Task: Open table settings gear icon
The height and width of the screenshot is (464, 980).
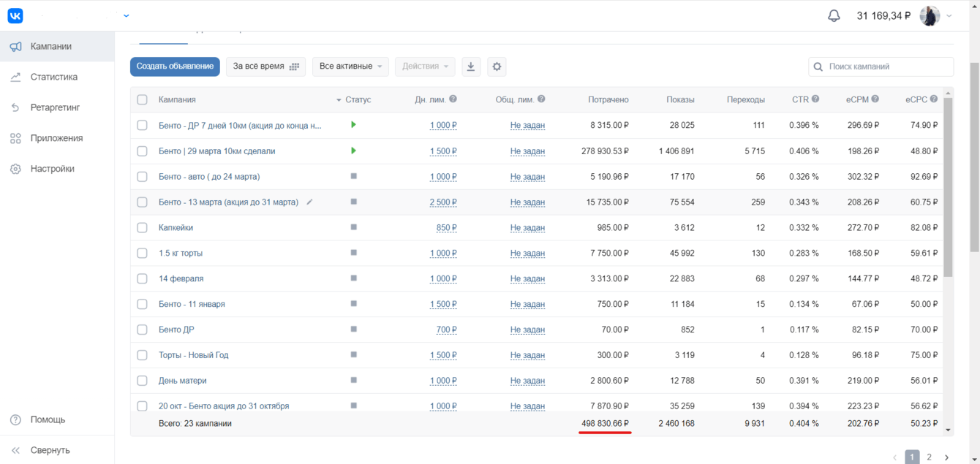Action: [x=497, y=66]
